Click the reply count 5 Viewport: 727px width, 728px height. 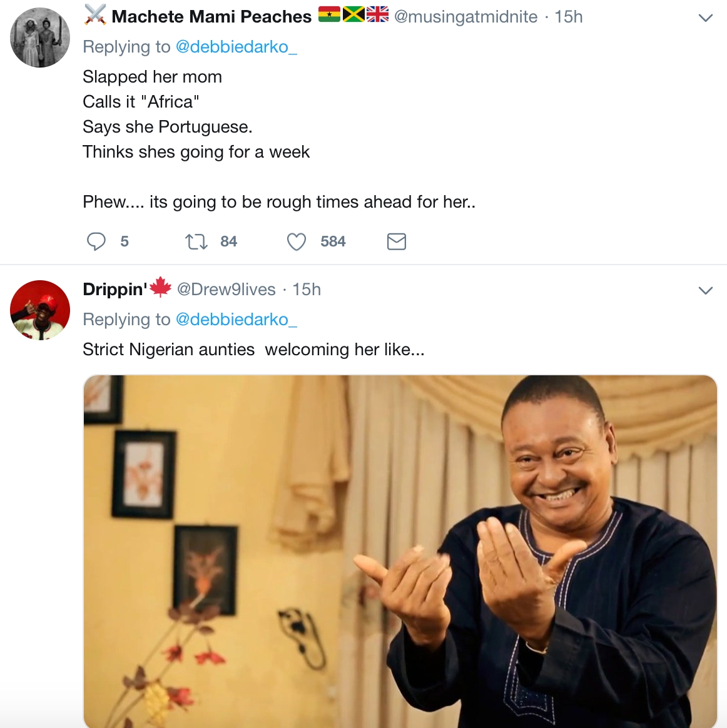click(x=125, y=241)
